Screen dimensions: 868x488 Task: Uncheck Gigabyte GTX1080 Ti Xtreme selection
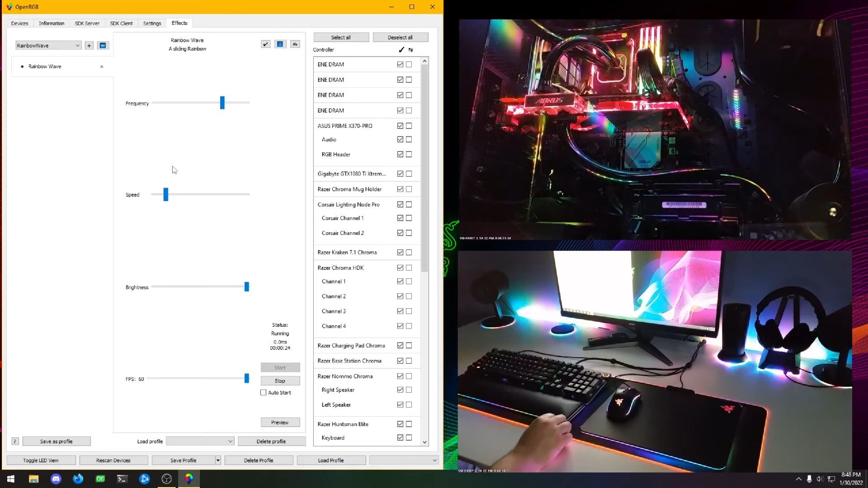point(400,174)
